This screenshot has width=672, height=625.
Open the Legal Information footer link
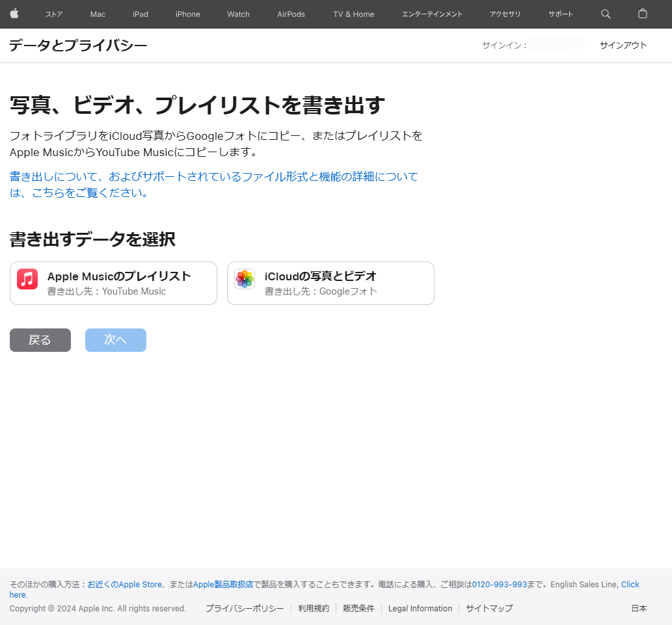click(x=420, y=608)
